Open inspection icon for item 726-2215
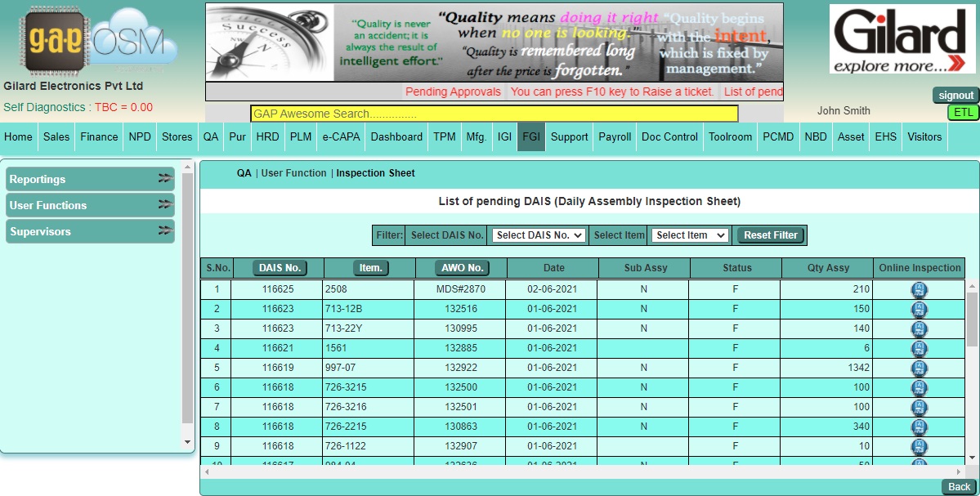 click(919, 427)
